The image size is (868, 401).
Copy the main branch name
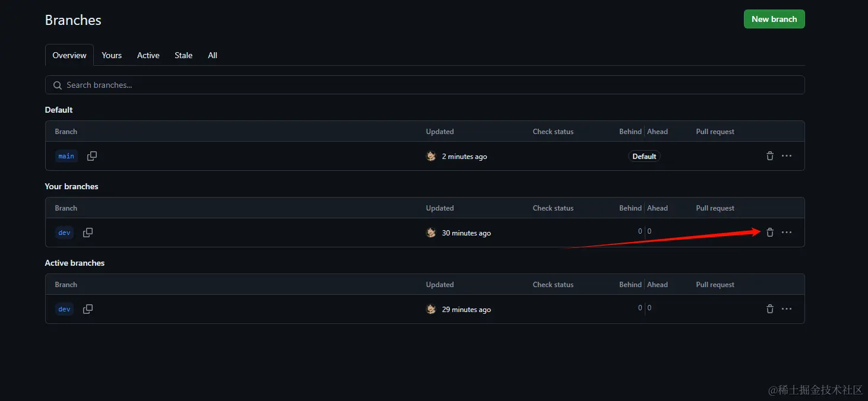(92, 156)
